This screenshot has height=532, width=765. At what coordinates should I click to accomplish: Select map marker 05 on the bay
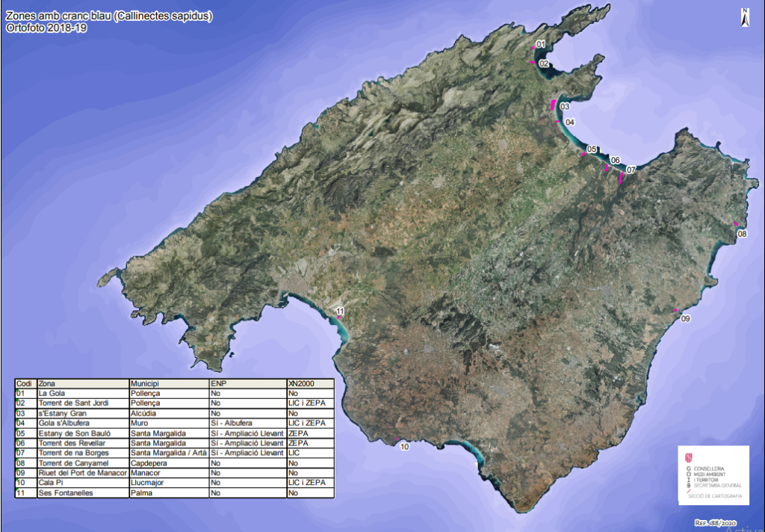coord(583,154)
